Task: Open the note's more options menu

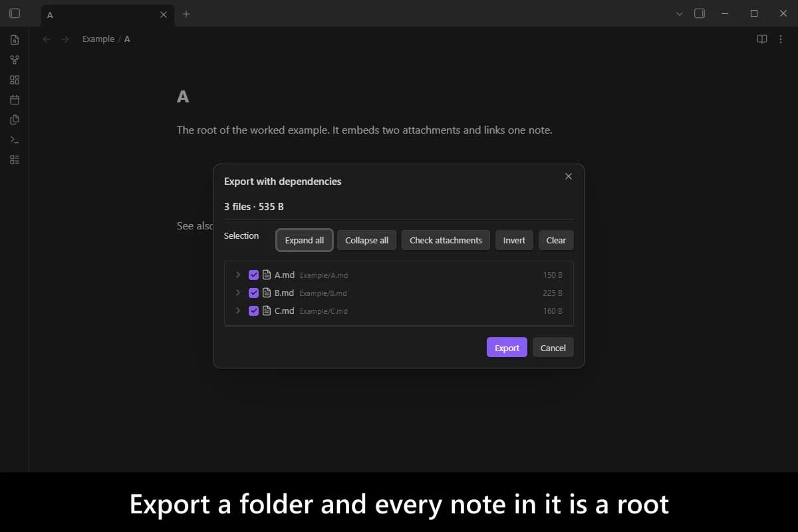Action: point(781,39)
